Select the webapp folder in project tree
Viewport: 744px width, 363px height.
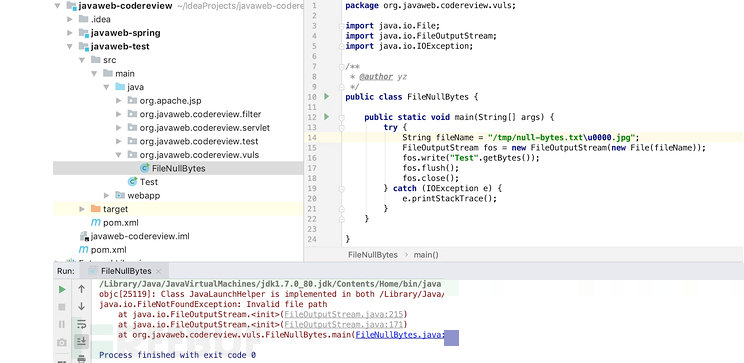pyautogui.click(x=138, y=195)
